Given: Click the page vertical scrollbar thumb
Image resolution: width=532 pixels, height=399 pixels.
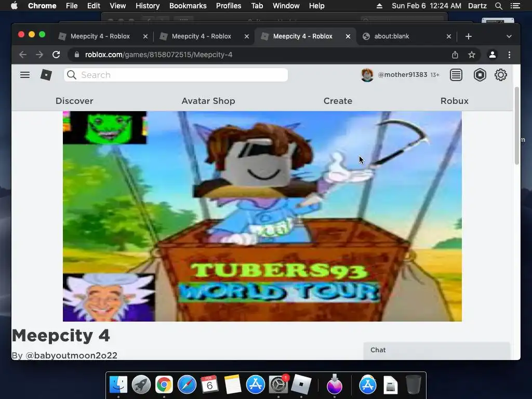Looking at the screenshot, I should 517,126.
